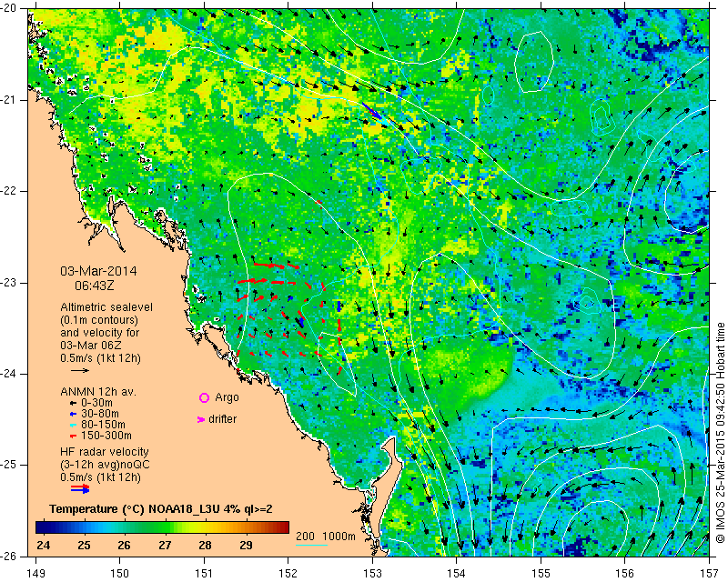Click the longitude axis label "151"
This screenshot has height=582, width=728.
(204, 574)
